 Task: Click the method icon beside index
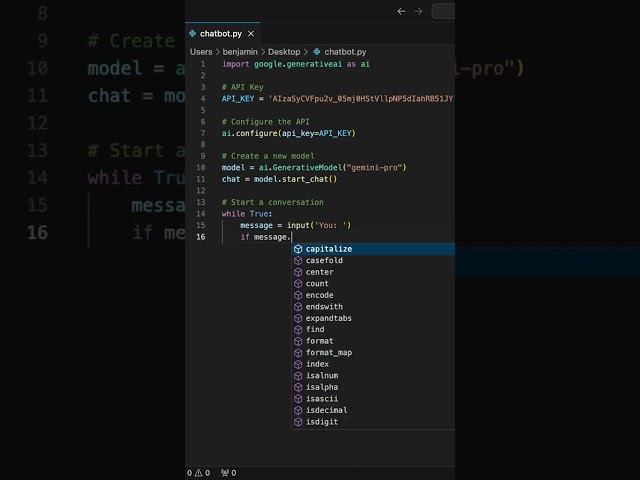click(x=298, y=364)
